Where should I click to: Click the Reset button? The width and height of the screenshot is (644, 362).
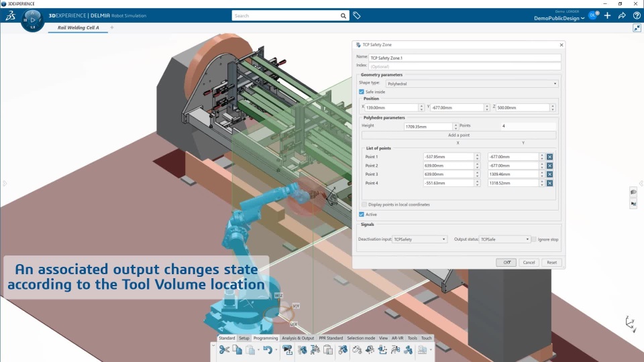[551, 262]
